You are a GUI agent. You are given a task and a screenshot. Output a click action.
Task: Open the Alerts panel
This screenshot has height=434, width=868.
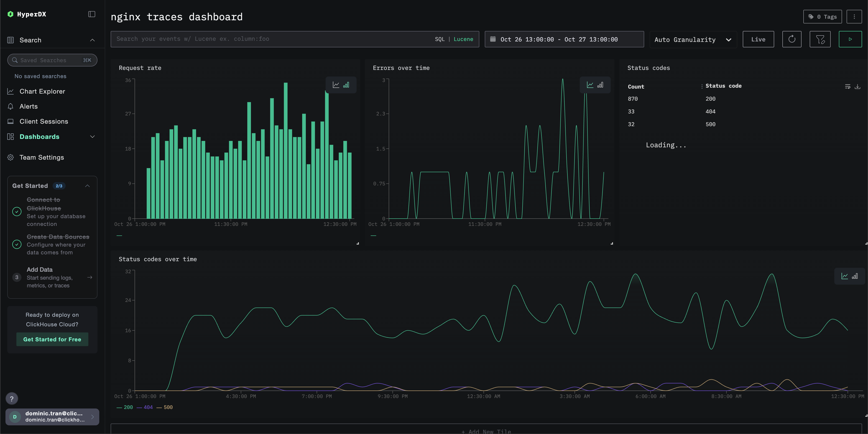[x=29, y=106]
